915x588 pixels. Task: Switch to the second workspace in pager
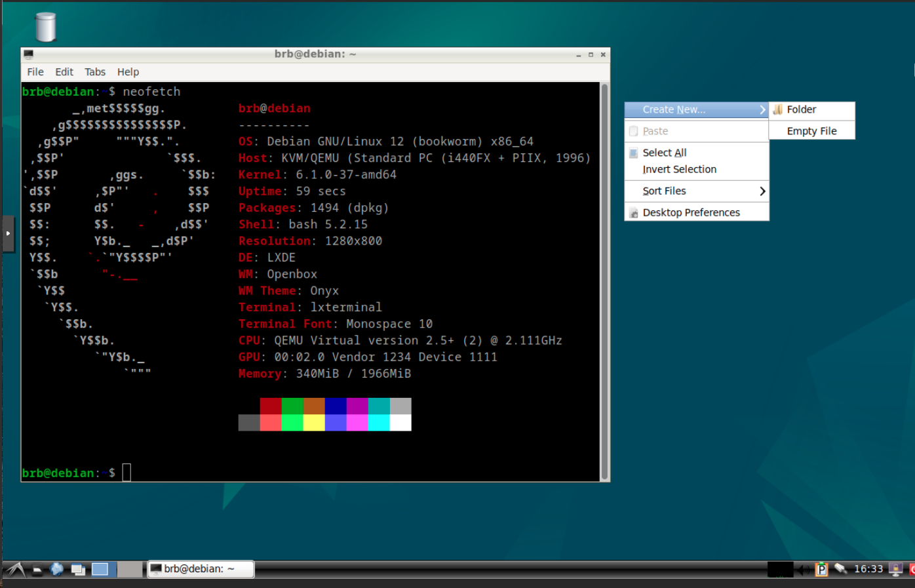(x=129, y=569)
